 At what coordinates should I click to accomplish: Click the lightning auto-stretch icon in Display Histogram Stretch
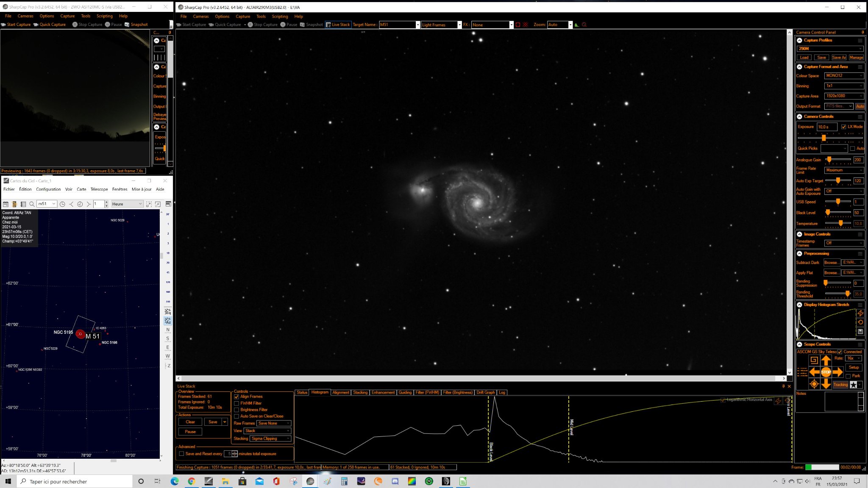tap(860, 313)
